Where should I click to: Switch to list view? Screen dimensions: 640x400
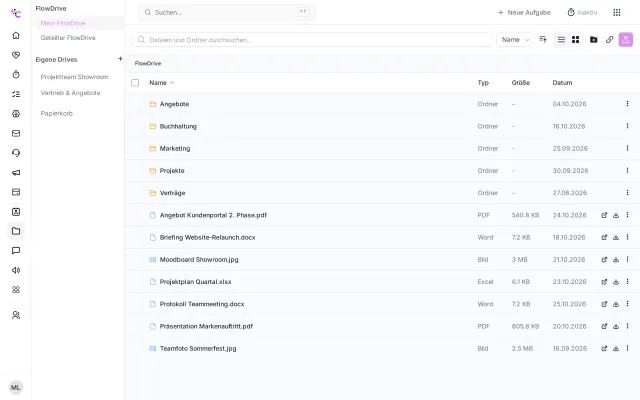click(561, 40)
